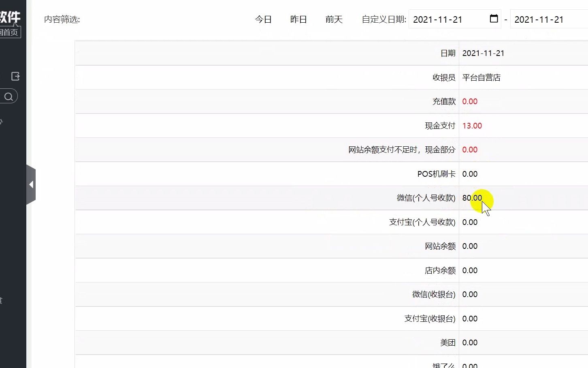
Task: Click the 美团 label
Action: 448,342
